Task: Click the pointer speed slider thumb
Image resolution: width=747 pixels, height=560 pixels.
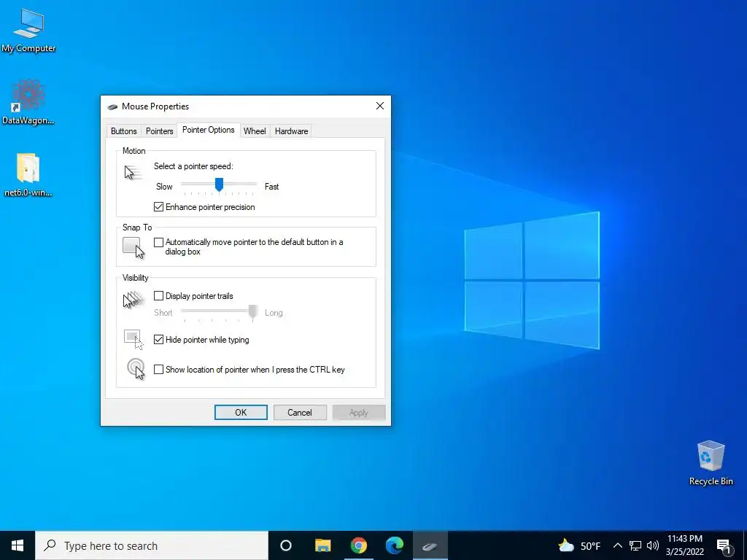Action: [219, 184]
